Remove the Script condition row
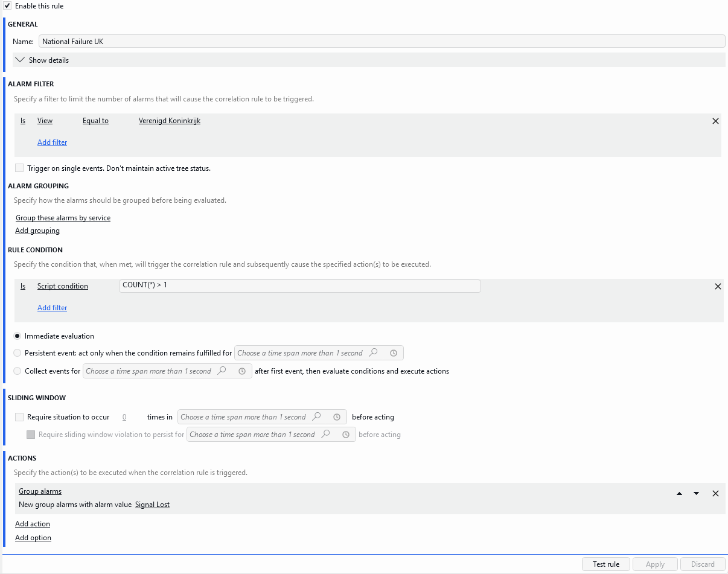This screenshot has width=728, height=574. pyautogui.click(x=718, y=287)
